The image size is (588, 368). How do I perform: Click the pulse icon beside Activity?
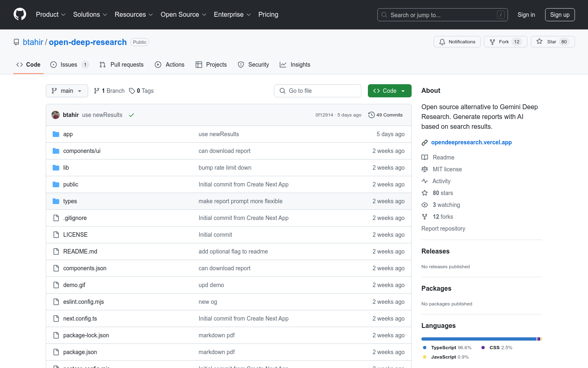pyautogui.click(x=425, y=181)
